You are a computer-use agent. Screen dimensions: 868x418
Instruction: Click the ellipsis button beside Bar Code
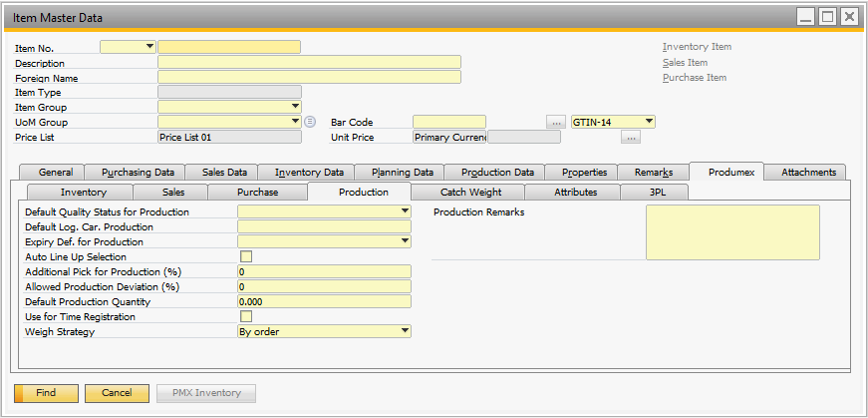[557, 122]
